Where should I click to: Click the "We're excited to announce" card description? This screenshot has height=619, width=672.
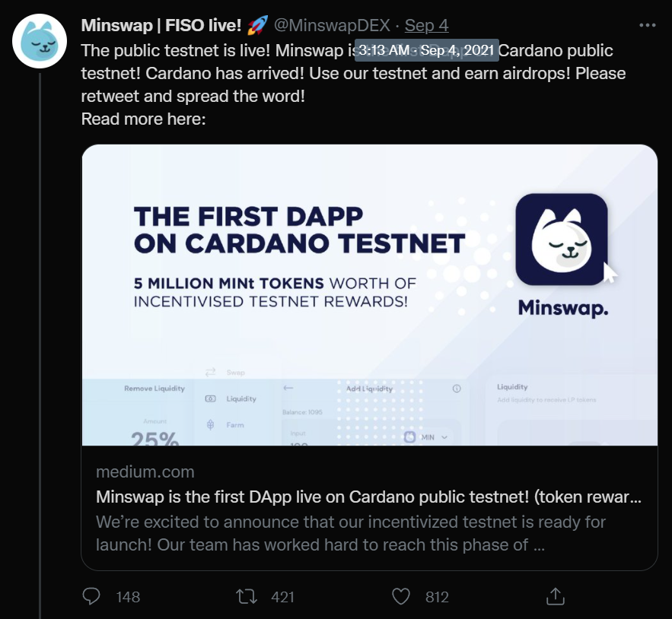click(350, 535)
